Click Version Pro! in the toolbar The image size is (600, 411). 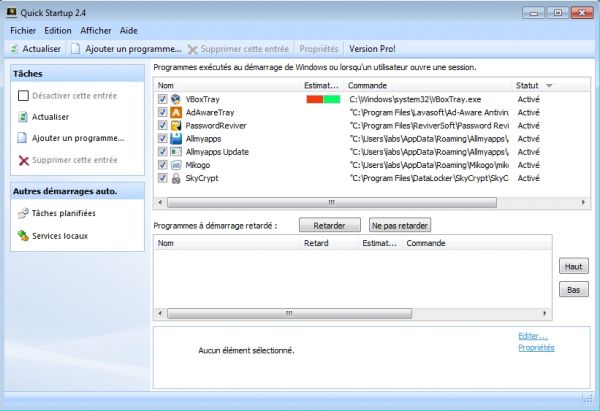tap(372, 49)
